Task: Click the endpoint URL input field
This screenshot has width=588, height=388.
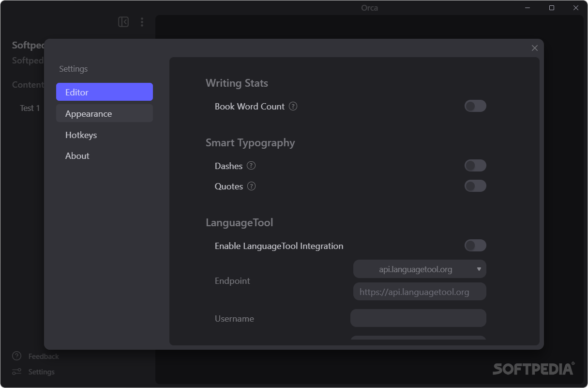Action: (x=420, y=292)
